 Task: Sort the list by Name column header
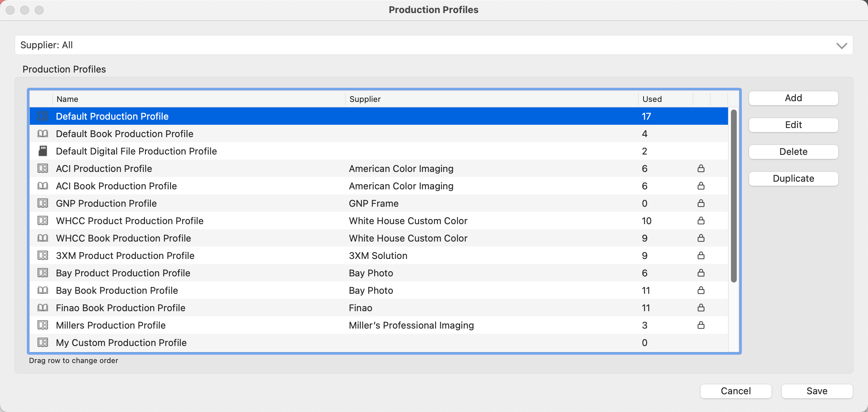(199, 99)
